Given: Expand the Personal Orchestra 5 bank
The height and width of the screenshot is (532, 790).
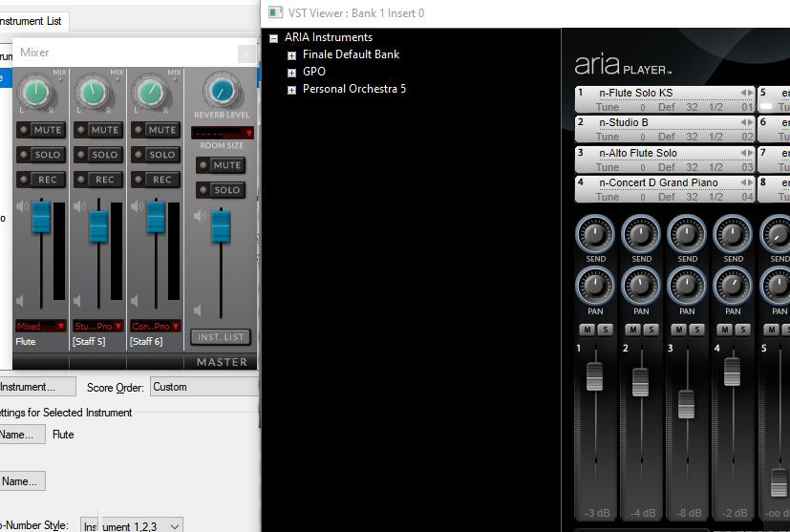Looking at the screenshot, I should click(292, 90).
